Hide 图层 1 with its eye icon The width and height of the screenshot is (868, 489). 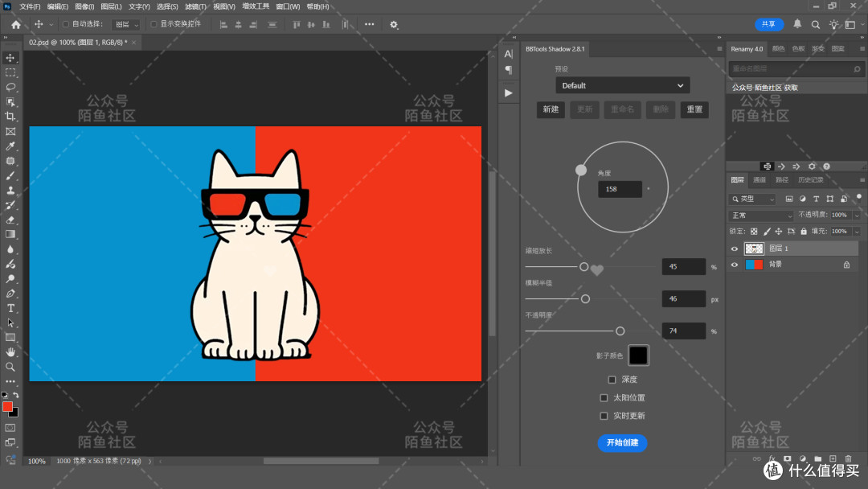pyautogui.click(x=735, y=249)
